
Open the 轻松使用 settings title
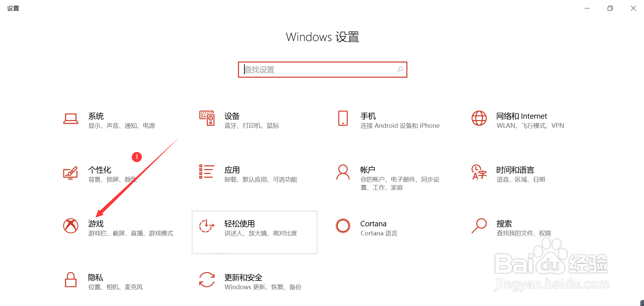(239, 224)
